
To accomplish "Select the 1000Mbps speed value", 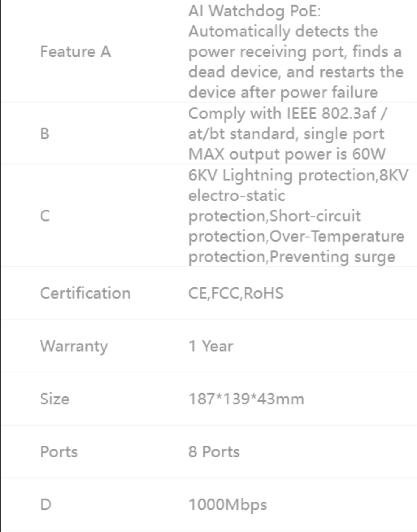I will pyautogui.click(x=228, y=505).
